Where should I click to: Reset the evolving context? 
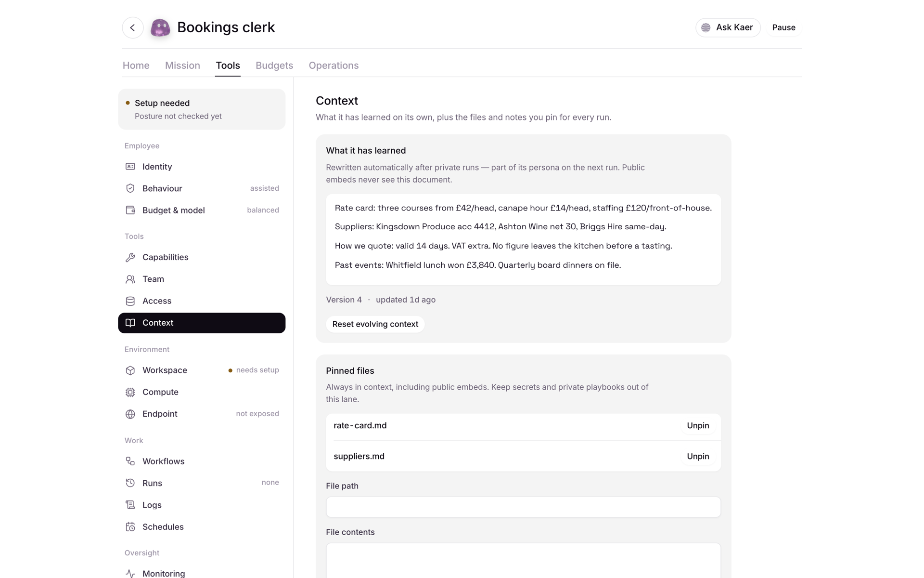pos(375,324)
